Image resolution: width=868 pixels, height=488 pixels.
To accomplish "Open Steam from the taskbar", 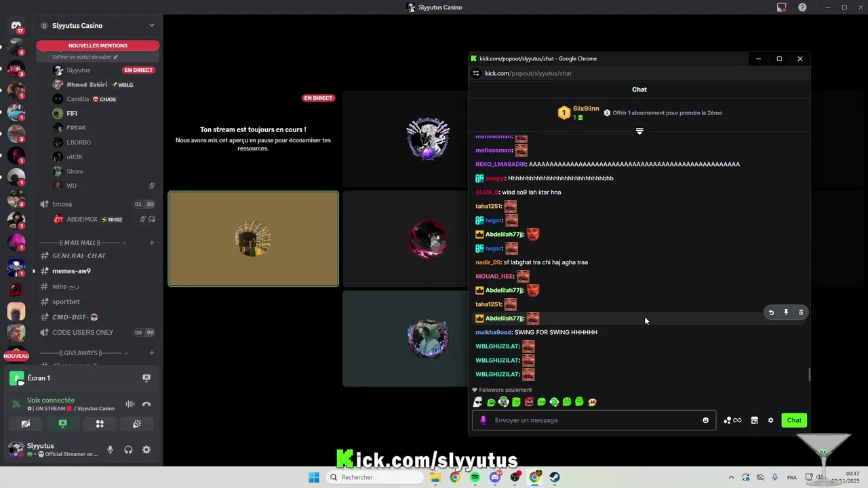I will [x=555, y=477].
